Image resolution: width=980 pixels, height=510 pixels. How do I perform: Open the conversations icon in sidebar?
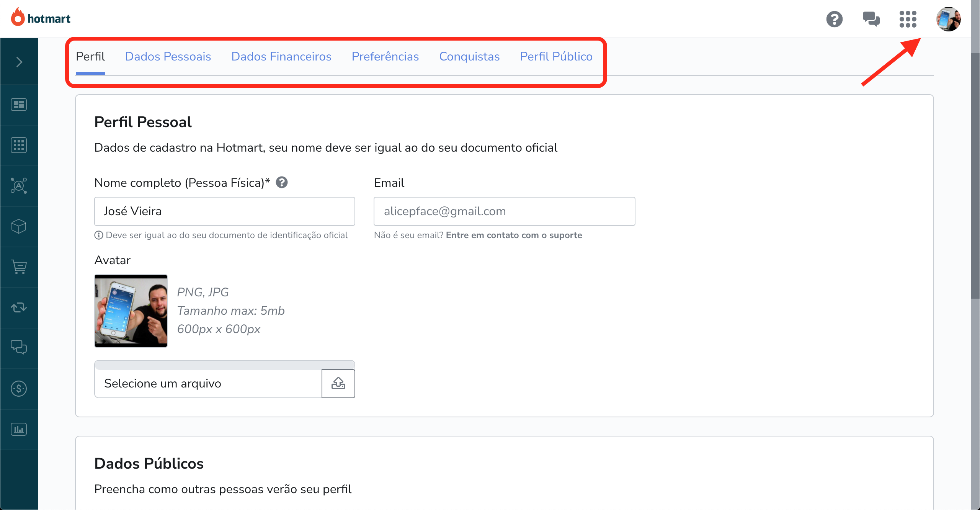coord(19,347)
